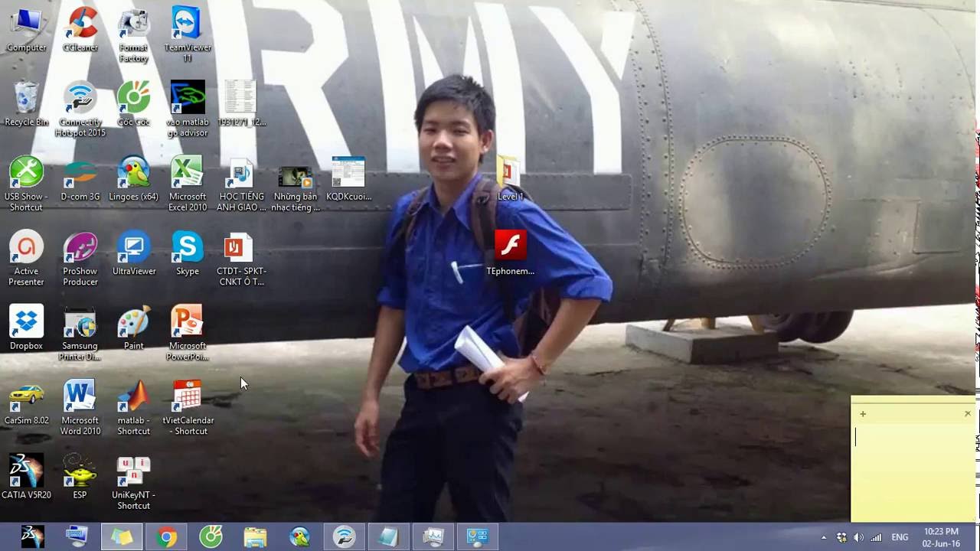Launch Connectify Hotspot 2015
Viewport: 980px width, 551px height.
click(x=80, y=109)
